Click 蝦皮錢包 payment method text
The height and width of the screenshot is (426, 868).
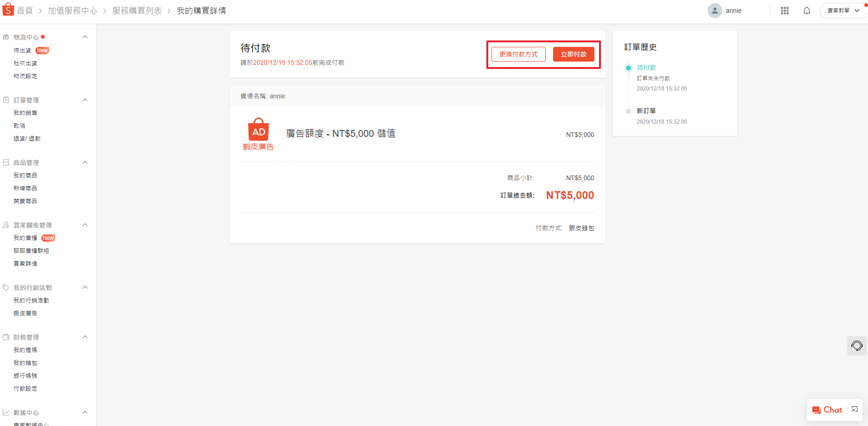click(582, 228)
